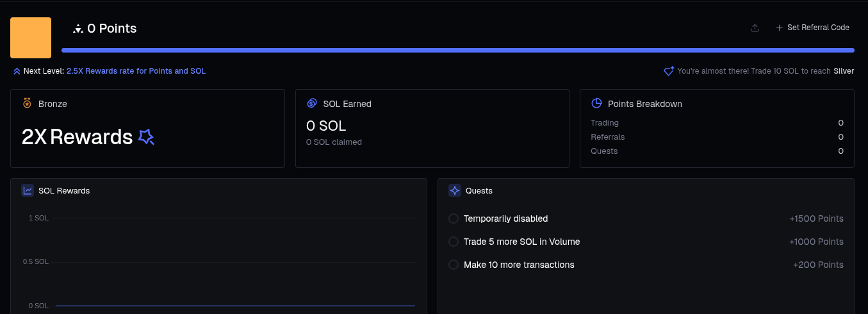Click the Set Referral Code button
The image size is (868, 314).
[812, 28]
